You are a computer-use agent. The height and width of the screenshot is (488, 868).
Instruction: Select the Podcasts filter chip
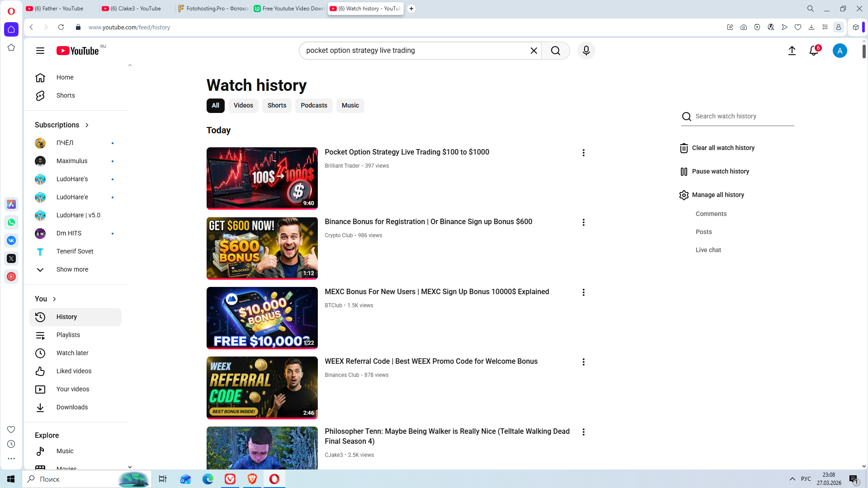(x=314, y=105)
